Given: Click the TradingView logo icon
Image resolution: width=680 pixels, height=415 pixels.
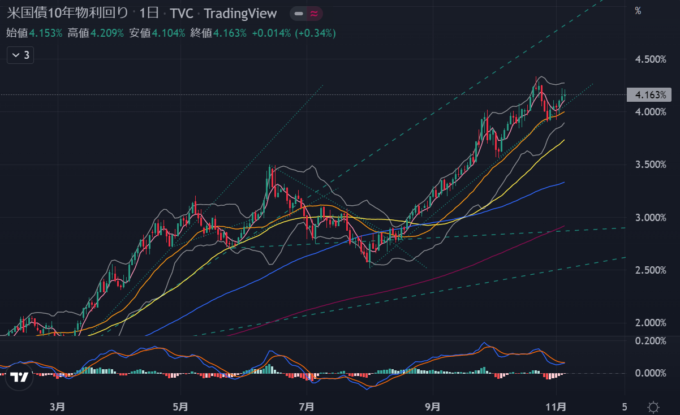Looking at the screenshot, I should pyautogui.click(x=18, y=377).
